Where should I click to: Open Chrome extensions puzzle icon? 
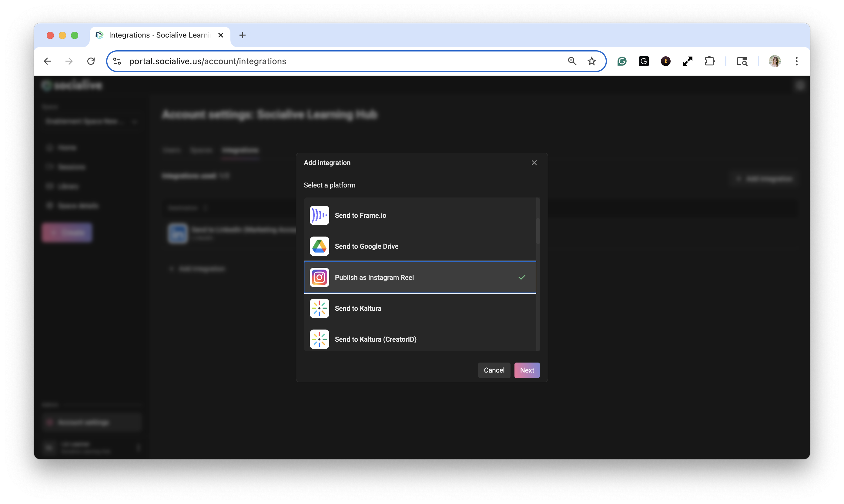coord(709,61)
